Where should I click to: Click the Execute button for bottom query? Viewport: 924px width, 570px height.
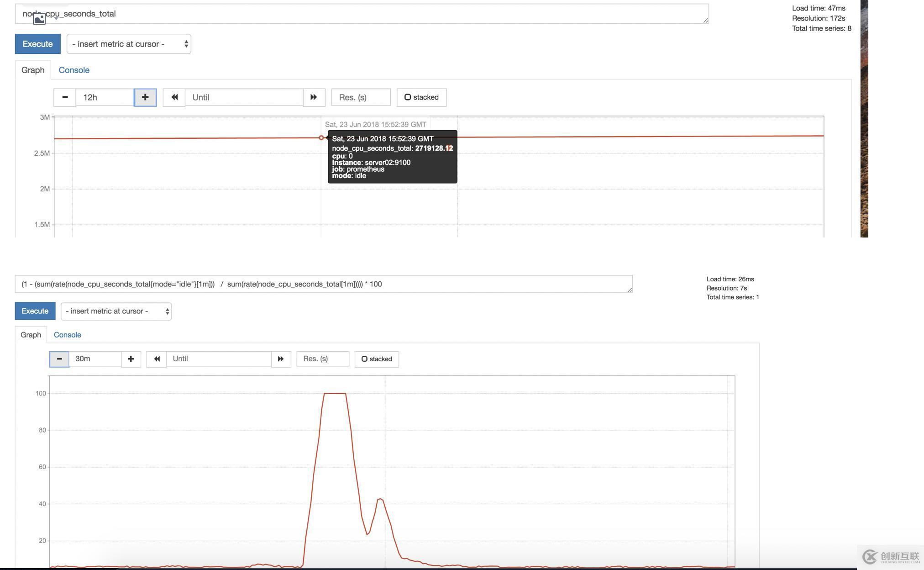coord(35,311)
